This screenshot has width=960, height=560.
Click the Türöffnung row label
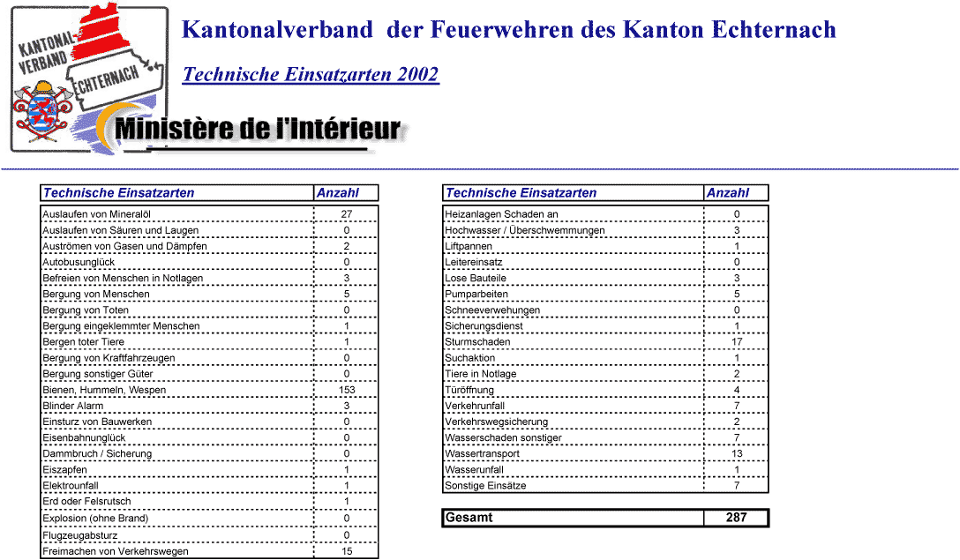click(469, 390)
